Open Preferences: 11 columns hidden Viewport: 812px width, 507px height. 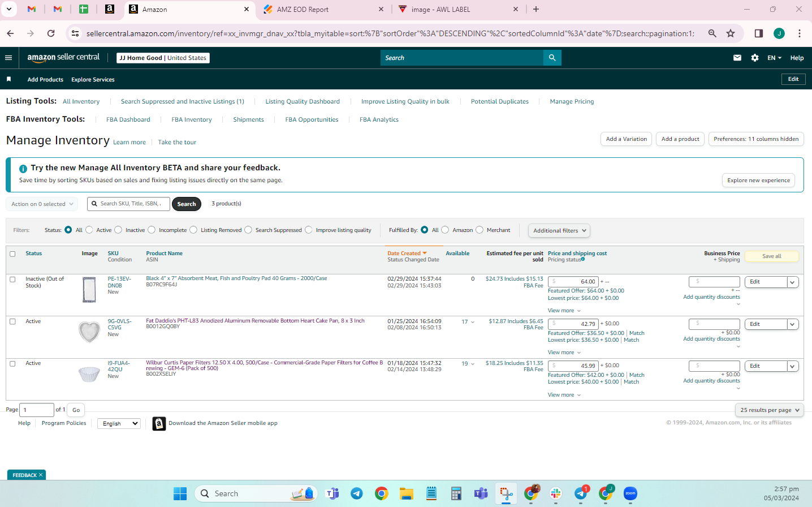756,139
